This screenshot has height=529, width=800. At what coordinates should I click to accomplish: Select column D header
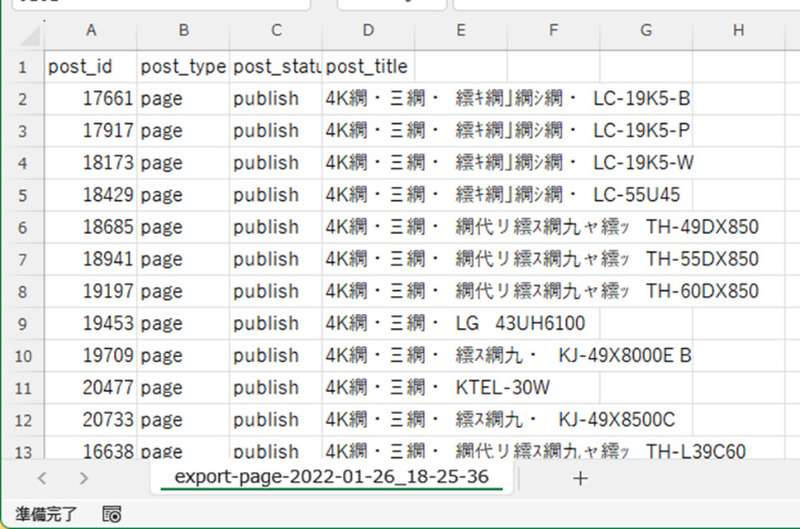pos(368,31)
